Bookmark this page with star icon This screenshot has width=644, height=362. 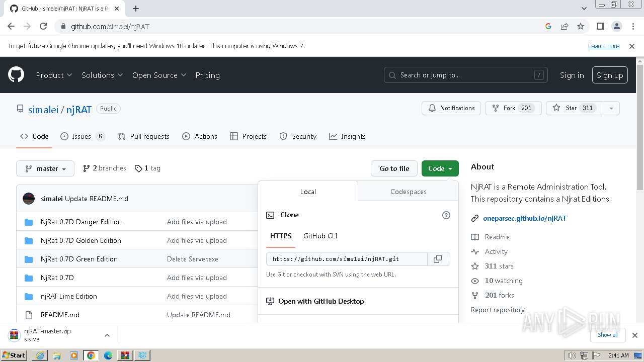click(581, 26)
